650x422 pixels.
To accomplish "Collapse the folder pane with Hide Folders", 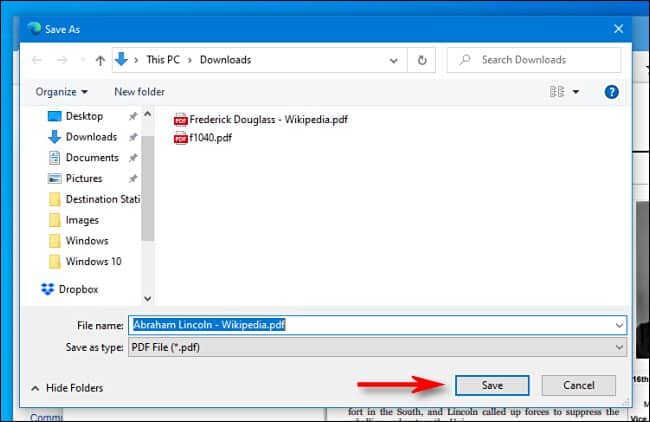I will [68, 388].
